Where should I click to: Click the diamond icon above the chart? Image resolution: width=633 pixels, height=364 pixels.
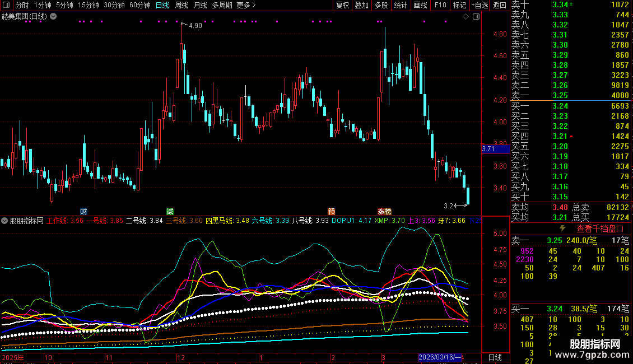tap(466, 17)
